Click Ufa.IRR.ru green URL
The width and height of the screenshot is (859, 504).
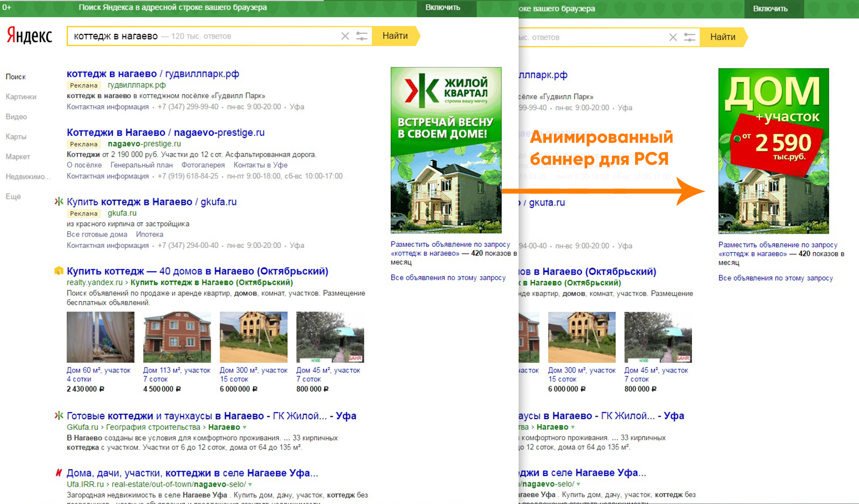pos(86,484)
